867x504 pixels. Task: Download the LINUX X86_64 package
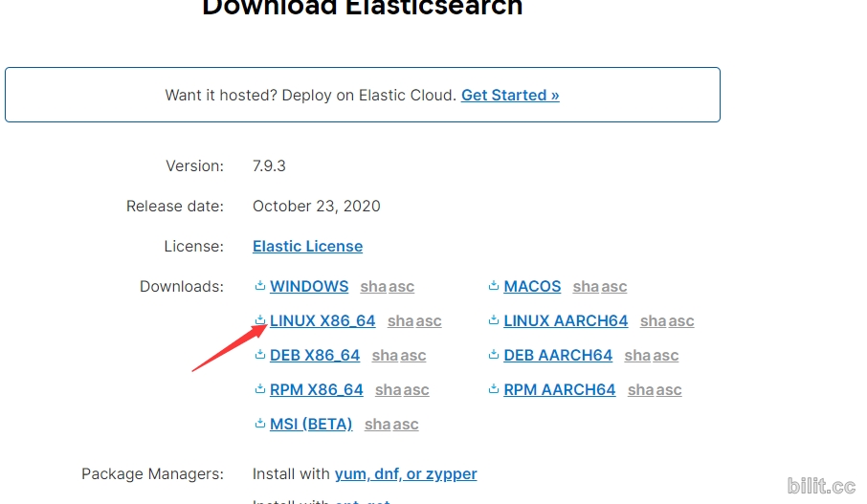click(x=322, y=320)
